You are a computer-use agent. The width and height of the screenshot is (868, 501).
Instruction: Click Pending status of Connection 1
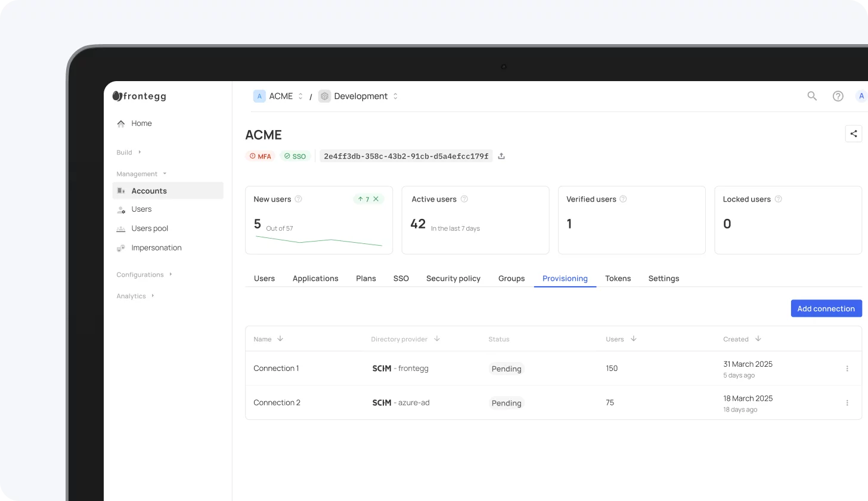click(x=507, y=369)
